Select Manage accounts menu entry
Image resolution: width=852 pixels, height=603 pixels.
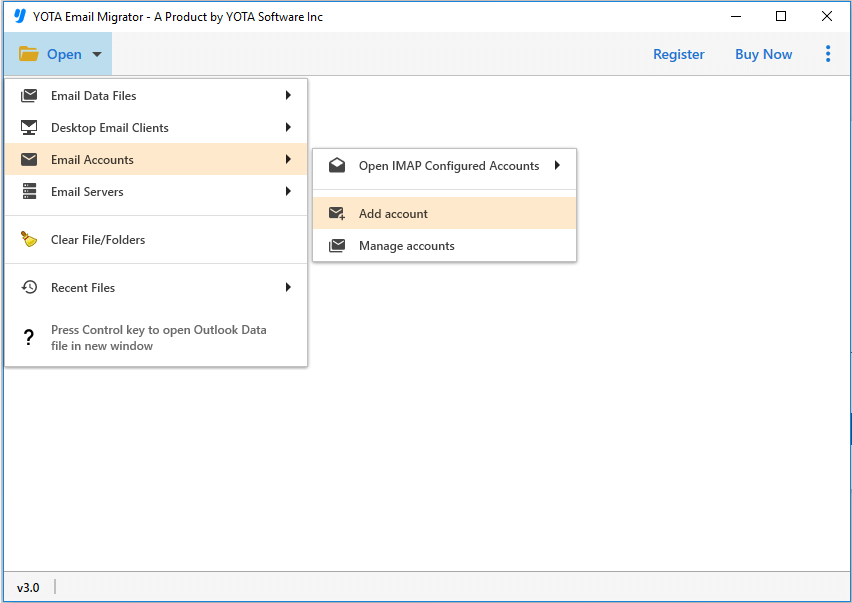pyautogui.click(x=407, y=245)
